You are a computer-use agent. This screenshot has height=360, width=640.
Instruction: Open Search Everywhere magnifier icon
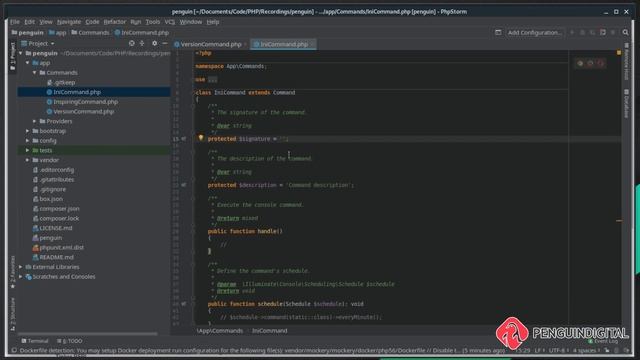coord(625,32)
